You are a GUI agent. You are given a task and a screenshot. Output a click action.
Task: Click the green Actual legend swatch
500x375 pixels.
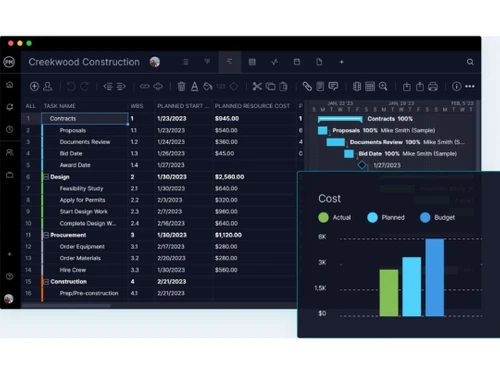coord(323,218)
